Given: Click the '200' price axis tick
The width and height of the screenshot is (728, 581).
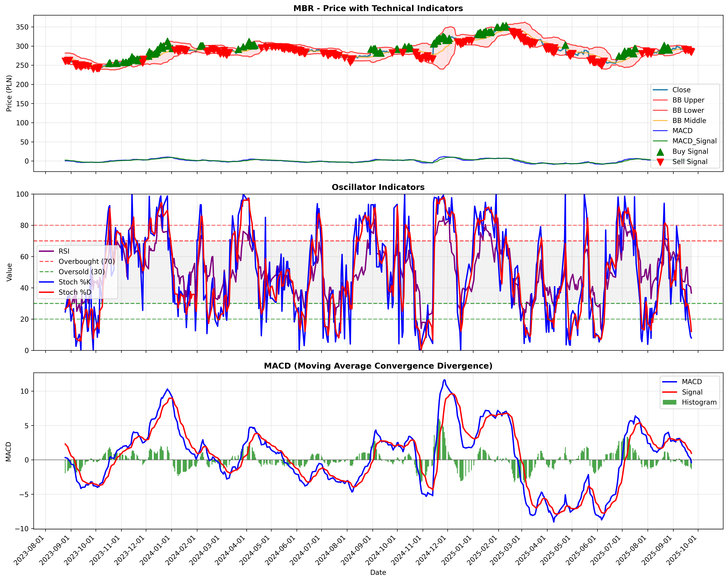Looking at the screenshot, I should [x=22, y=84].
